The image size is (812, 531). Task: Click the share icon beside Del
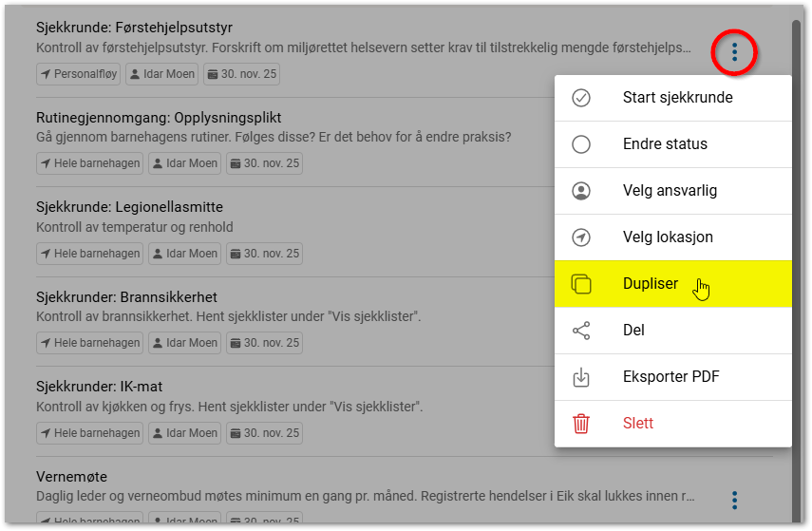(x=581, y=331)
